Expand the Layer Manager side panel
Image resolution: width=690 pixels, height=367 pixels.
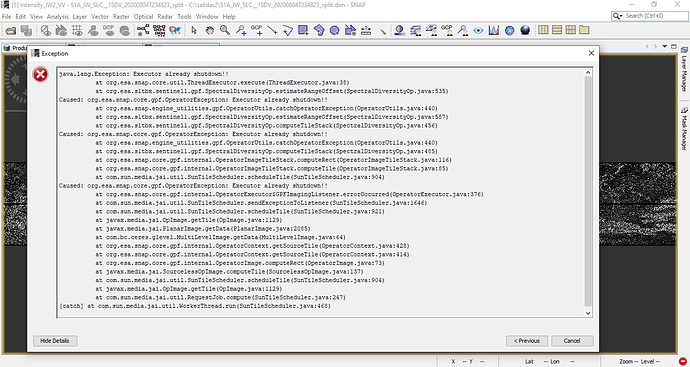click(684, 69)
